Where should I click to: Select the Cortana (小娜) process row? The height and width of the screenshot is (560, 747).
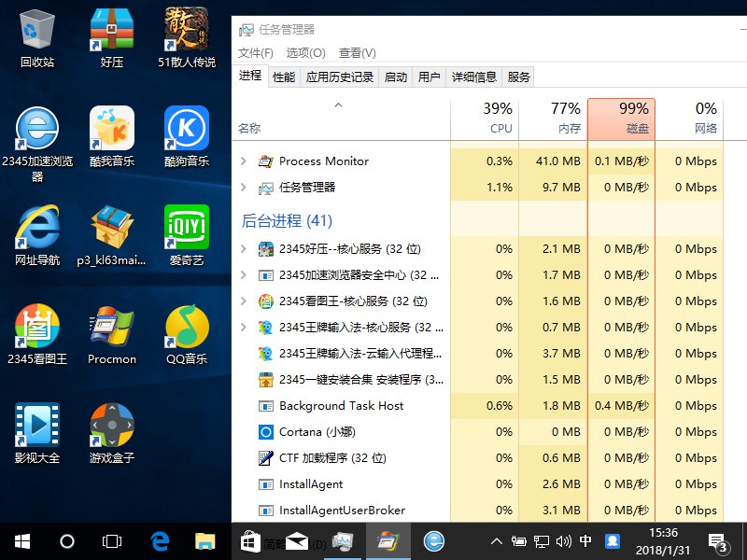[x=477, y=432]
